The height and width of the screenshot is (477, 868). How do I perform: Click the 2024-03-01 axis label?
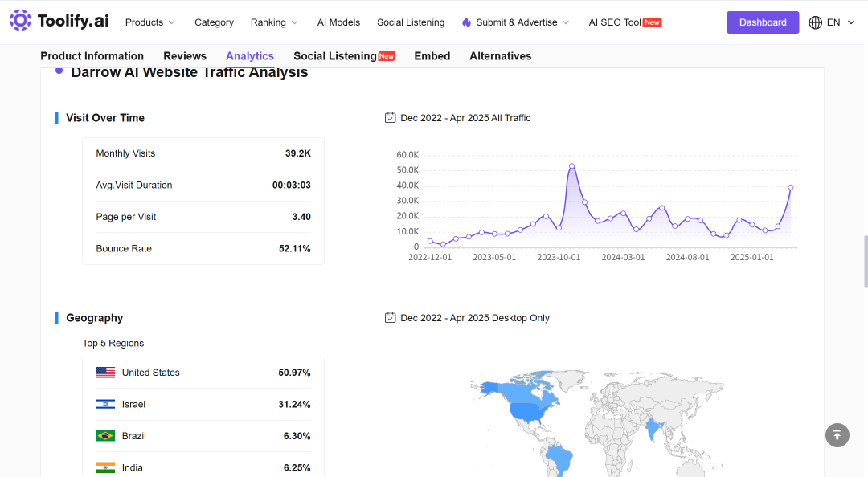624,257
